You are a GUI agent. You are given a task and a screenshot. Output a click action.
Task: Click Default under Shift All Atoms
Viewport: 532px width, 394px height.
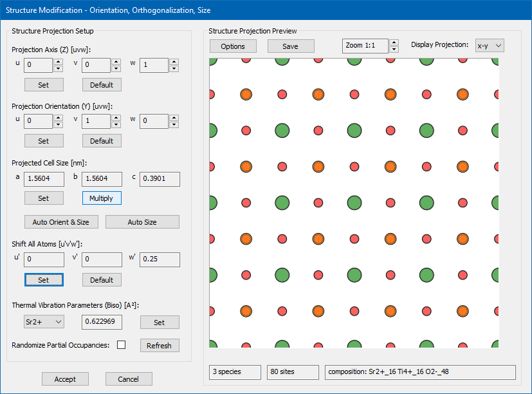point(102,279)
